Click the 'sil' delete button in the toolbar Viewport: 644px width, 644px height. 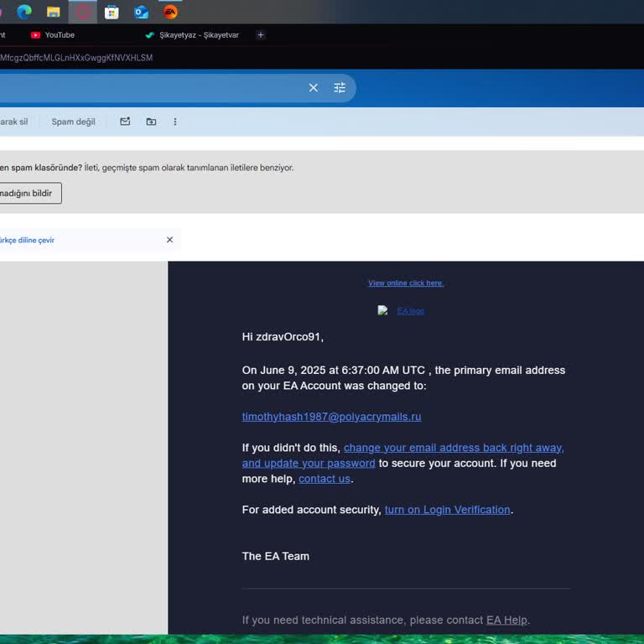[x=14, y=122]
